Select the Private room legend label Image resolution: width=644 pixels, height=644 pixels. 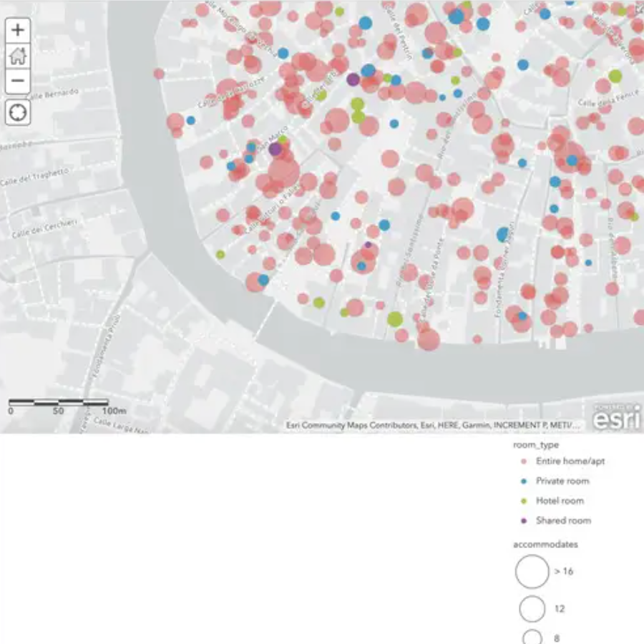562,481
